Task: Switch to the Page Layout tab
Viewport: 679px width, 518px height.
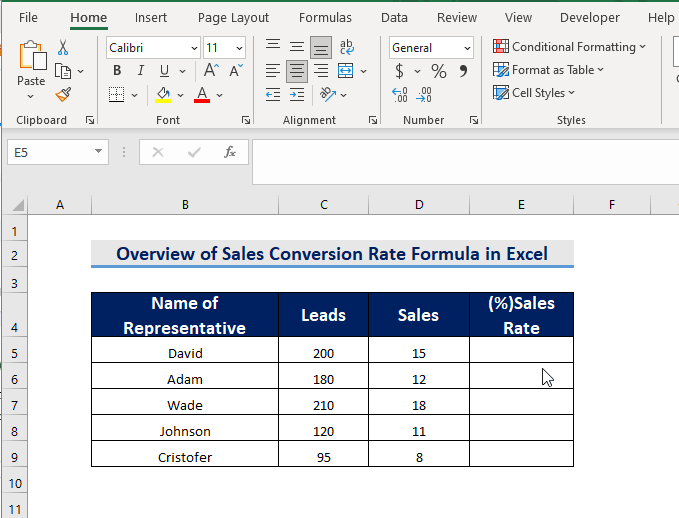Action: click(233, 18)
